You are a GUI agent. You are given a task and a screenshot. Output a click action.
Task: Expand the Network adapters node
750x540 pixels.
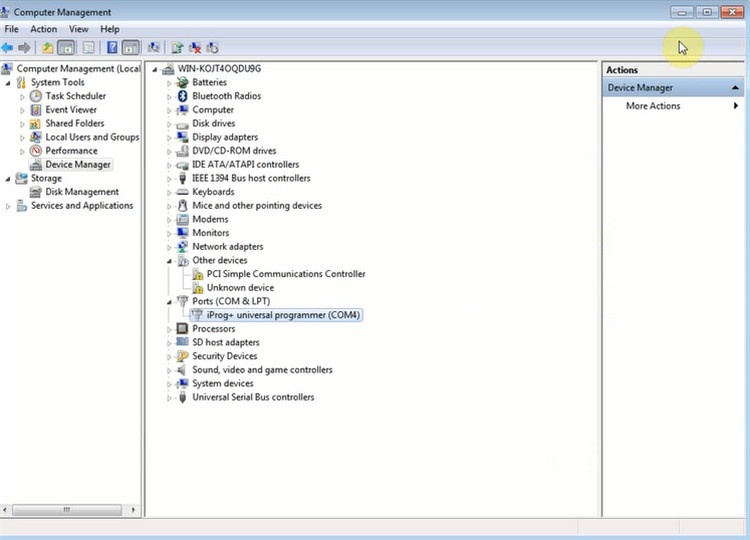point(169,247)
